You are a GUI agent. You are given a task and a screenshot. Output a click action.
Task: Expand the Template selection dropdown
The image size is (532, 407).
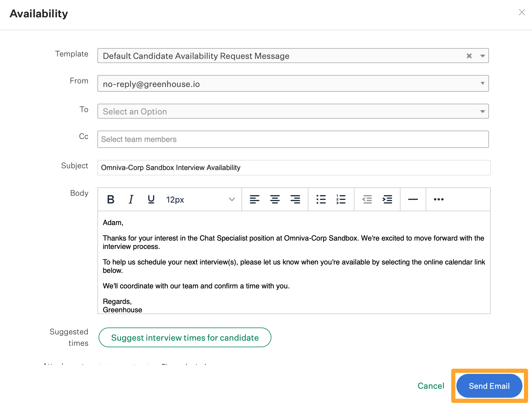coord(482,56)
